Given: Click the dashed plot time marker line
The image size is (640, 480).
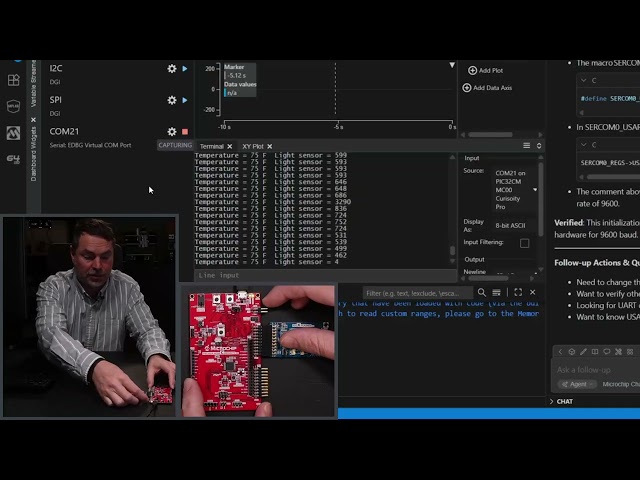Looking at the screenshot, I should (336, 89).
